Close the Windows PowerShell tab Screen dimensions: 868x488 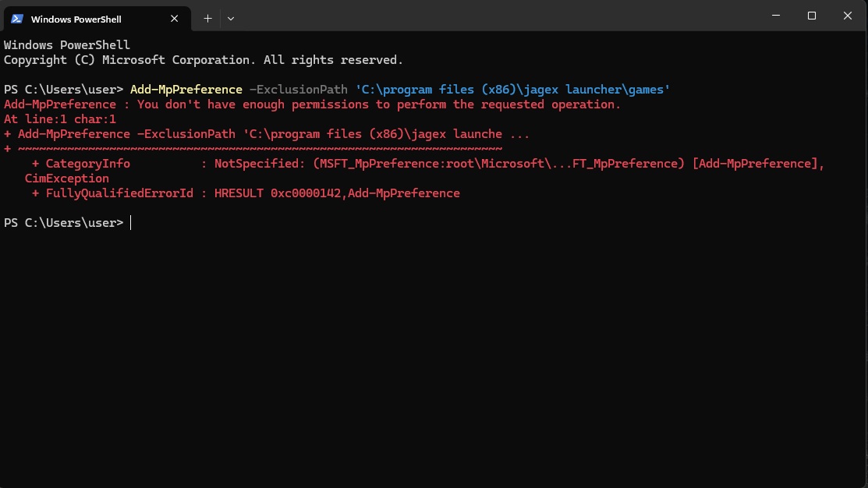coord(175,18)
